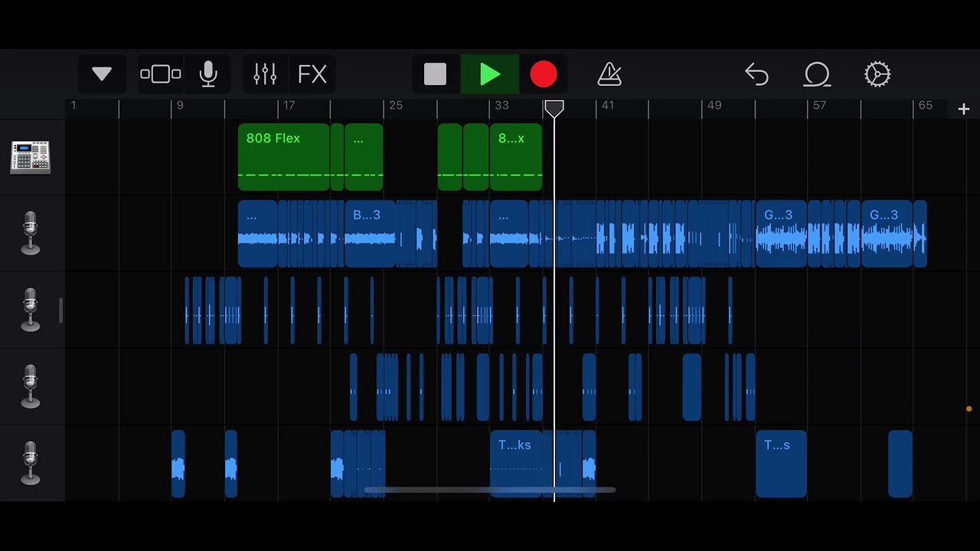Image resolution: width=980 pixels, height=551 pixels.
Task: Open the My Songs dropdown triangle
Action: tap(102, 74)
